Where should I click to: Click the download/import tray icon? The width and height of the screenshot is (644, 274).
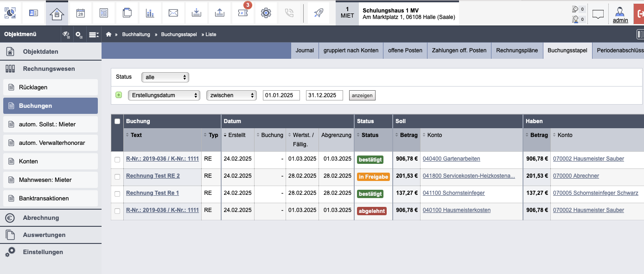[197, 13]
